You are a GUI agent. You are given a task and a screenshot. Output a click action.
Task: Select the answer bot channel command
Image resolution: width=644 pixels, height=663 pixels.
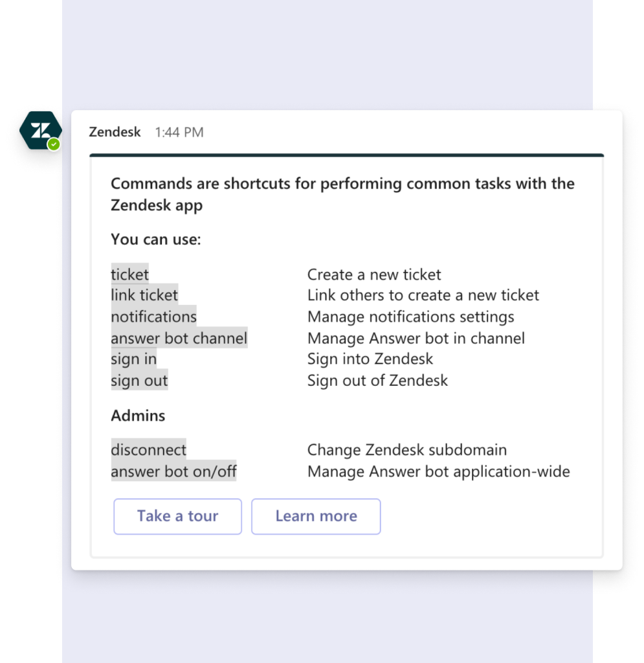tap(179, 338)
